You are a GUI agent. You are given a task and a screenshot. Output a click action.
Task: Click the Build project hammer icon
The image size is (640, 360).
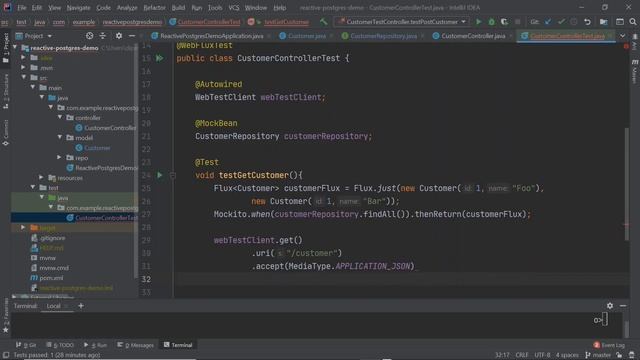pos(323,22)
